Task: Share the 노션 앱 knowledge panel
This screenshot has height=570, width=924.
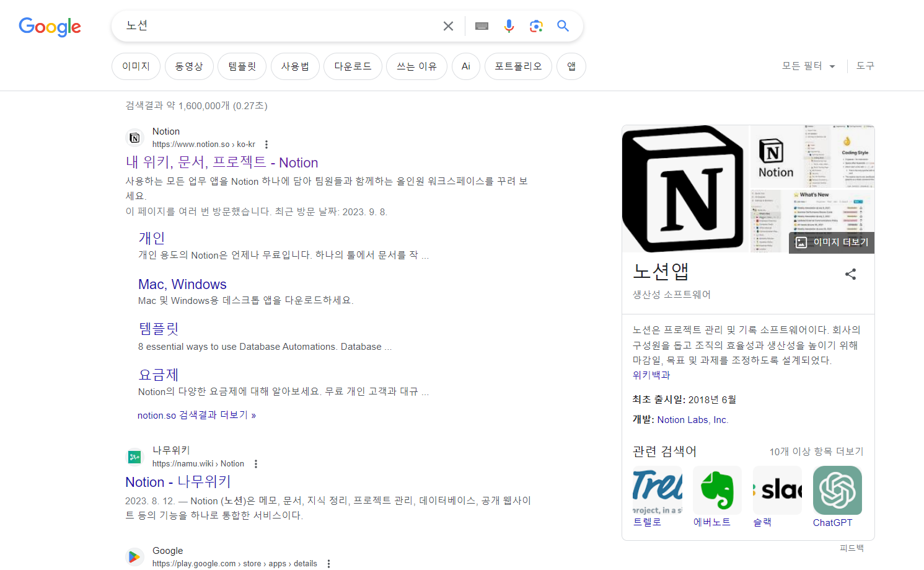Action: click(x=850, y=274)
